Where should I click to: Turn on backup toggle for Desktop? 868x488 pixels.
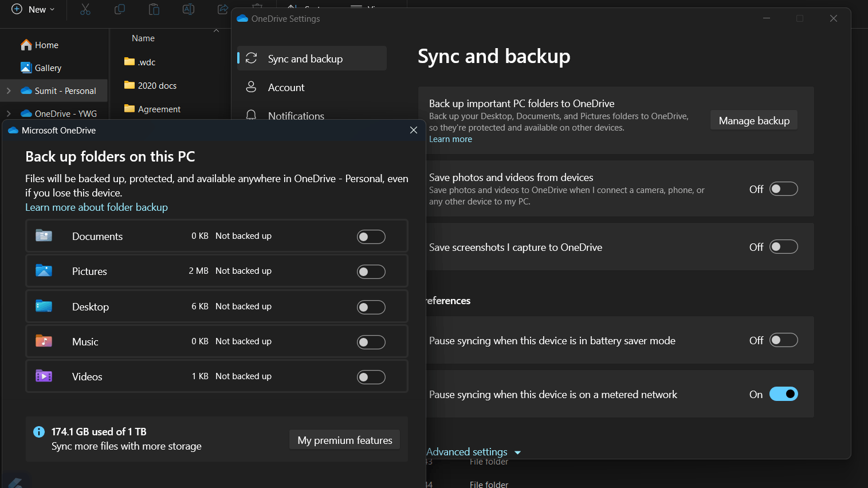(x=371, y=307)
